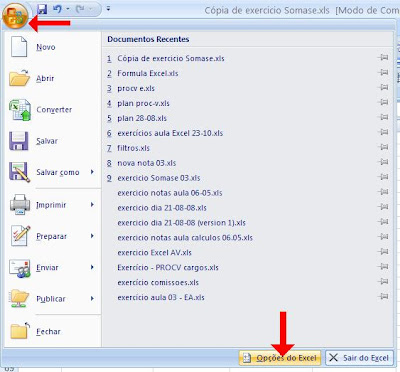The width and height of the screenshot is (400, 372).
Task: Pin Cópia de exercicio Somase.xls to list
Action: coord(384,58)
